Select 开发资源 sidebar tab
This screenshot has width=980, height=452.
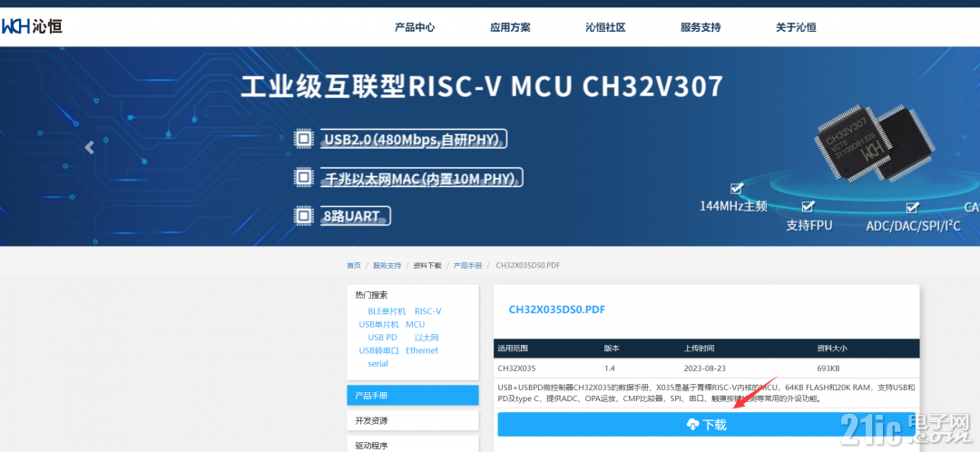pyautogui.click(x=413, y=421)
